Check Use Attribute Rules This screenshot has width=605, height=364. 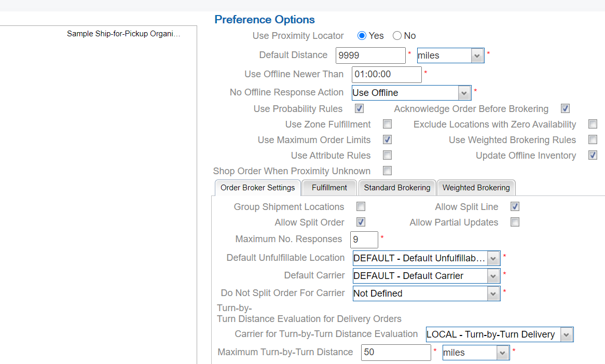click(387, 155)
